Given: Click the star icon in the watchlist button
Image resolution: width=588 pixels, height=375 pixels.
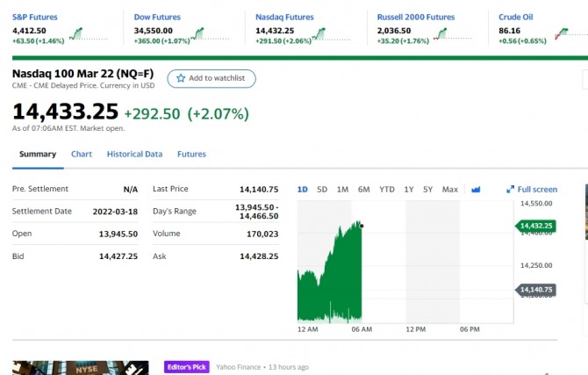Looking at the screenshot, I should pyautogui.click(x=182, y=78).
